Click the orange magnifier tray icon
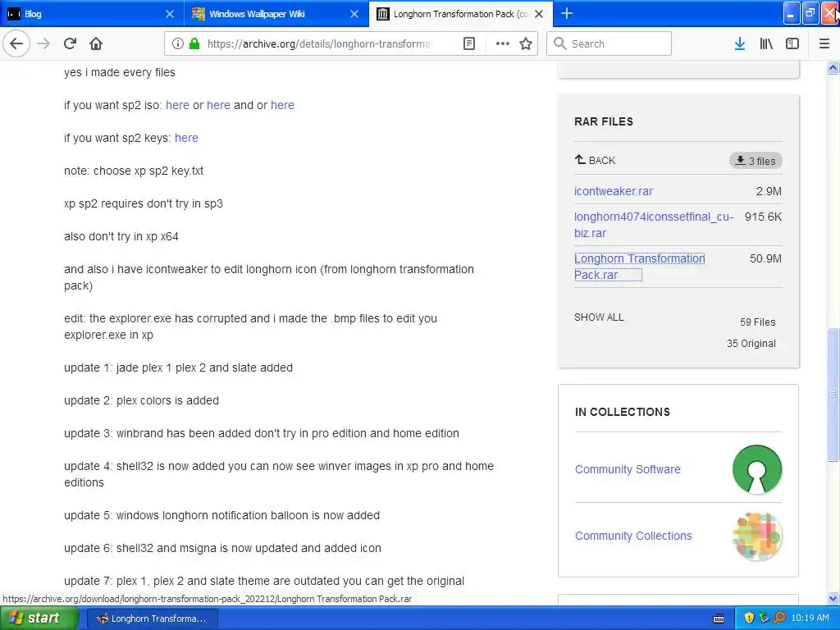This screenshot has width=840, height=630. click(779, 619)
